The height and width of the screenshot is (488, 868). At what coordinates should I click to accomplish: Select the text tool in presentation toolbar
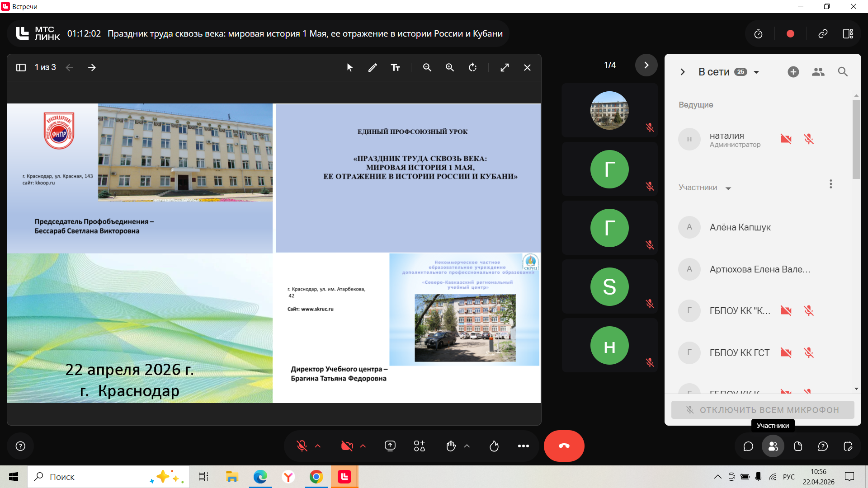coord(395,68)
